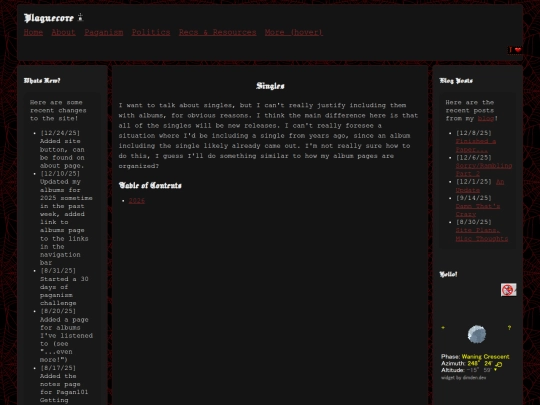Jump to 2026 in Table of Contents
Image resolution: width=540 pixels, height=405 pixels.
coord(137,201)
